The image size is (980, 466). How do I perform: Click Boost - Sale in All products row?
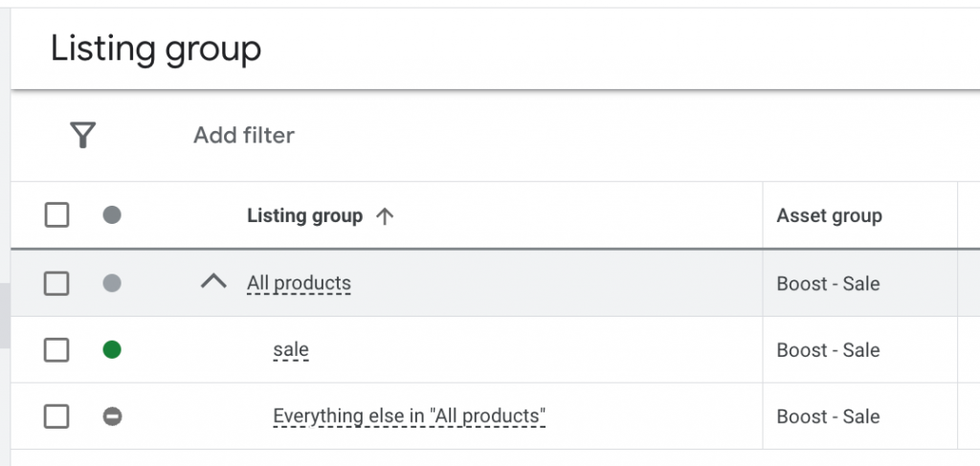tap(828, 284)
